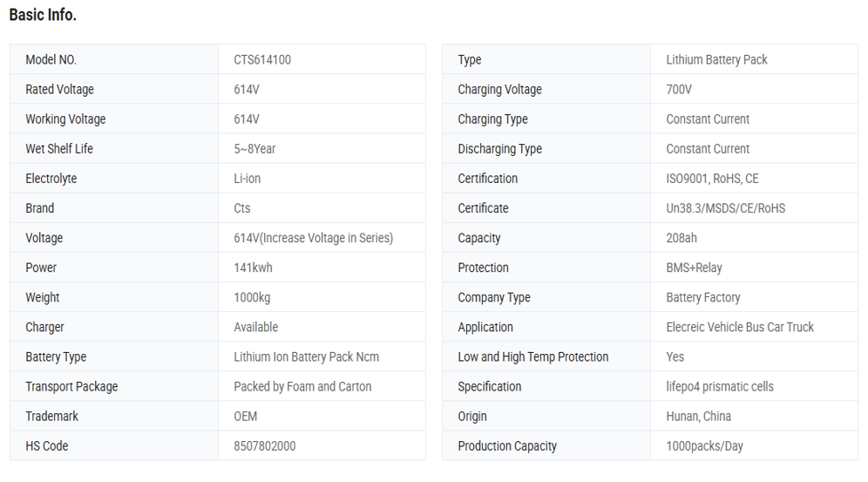Click the Lithium Ion Battery Pack Ncm text
The height and width of the screenshot is (482, 868).
tap(306, 356)
